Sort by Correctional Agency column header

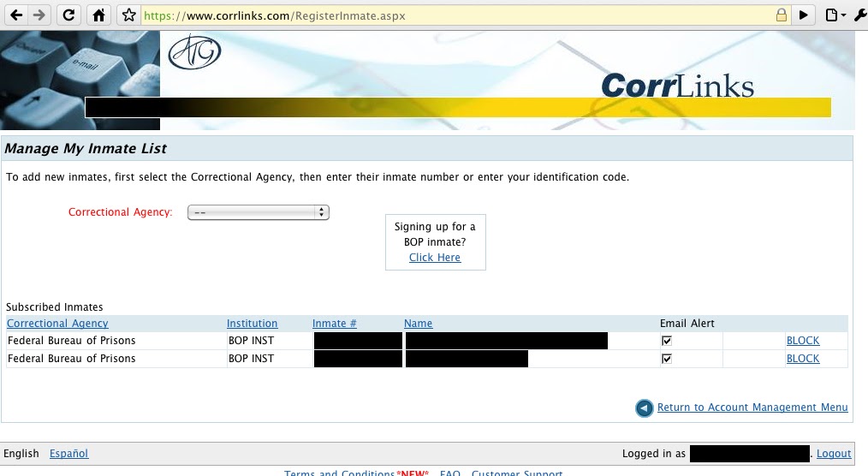tap(57, 324)
